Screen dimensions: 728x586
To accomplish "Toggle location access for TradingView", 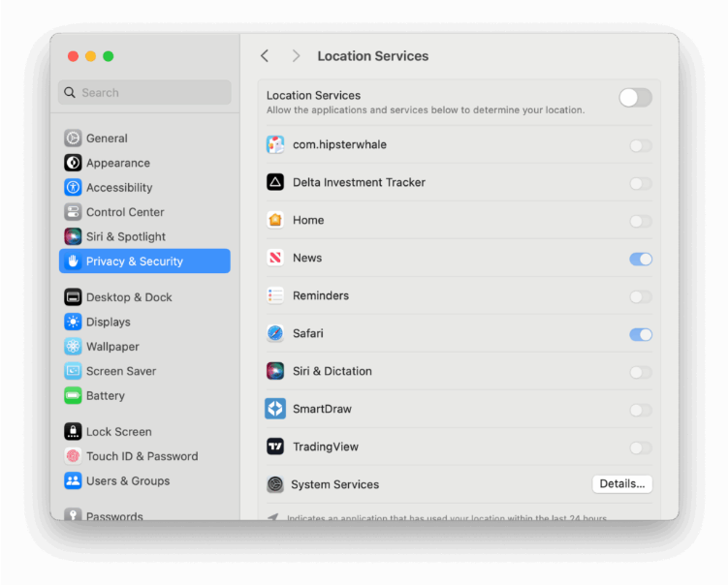I will coord(641,447).
